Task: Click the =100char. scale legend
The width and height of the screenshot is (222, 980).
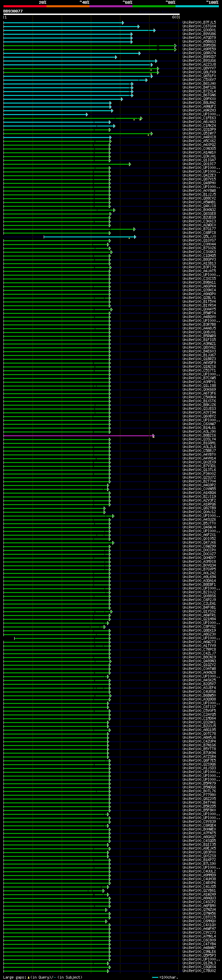Action: click(165, 977)
